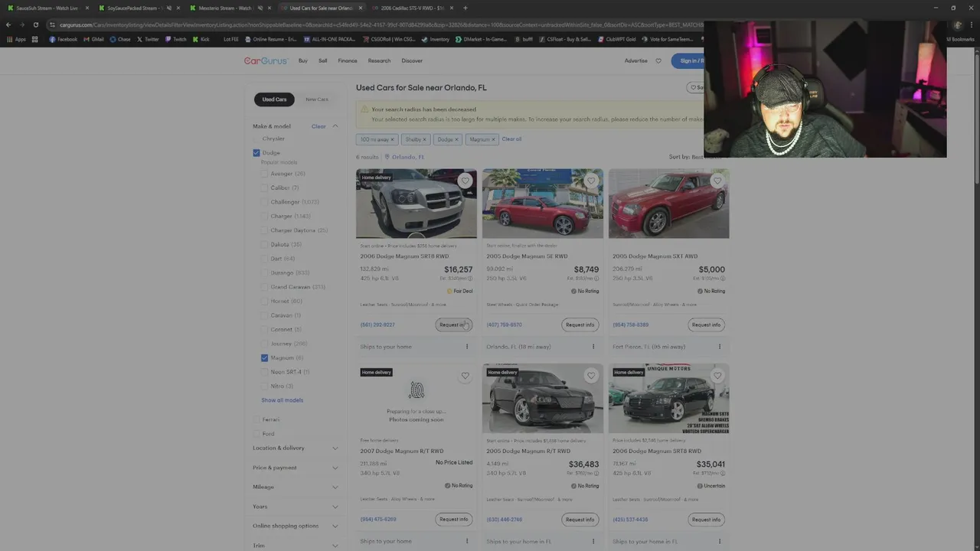980x551 pixels.
Task: Click the CarGurus logo
Action: point(266,60)
